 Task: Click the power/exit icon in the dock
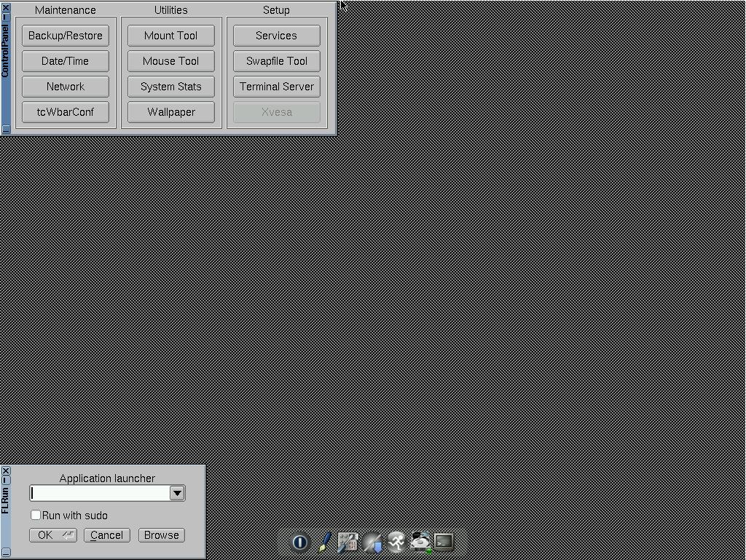299,542
